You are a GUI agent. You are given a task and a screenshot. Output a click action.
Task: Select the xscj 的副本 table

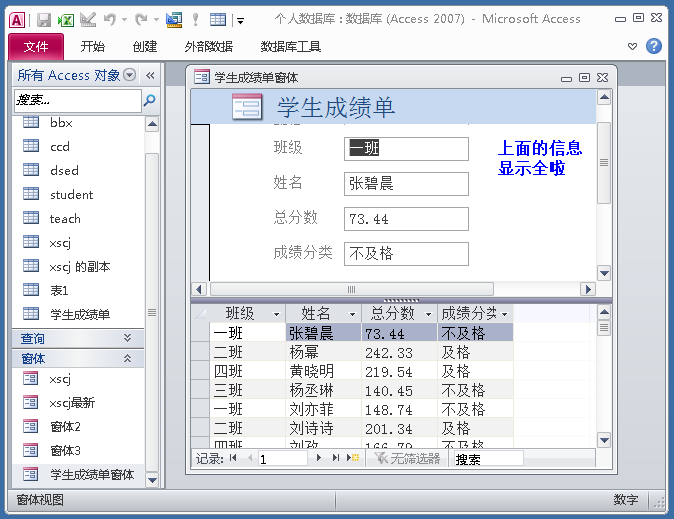[79, 267]
